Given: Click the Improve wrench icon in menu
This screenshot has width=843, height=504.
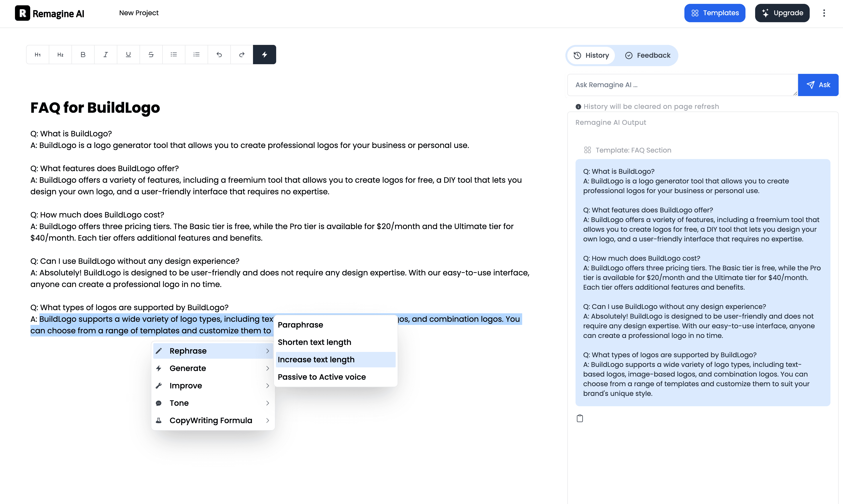Looking at the screenshot, I should point(159,386).
